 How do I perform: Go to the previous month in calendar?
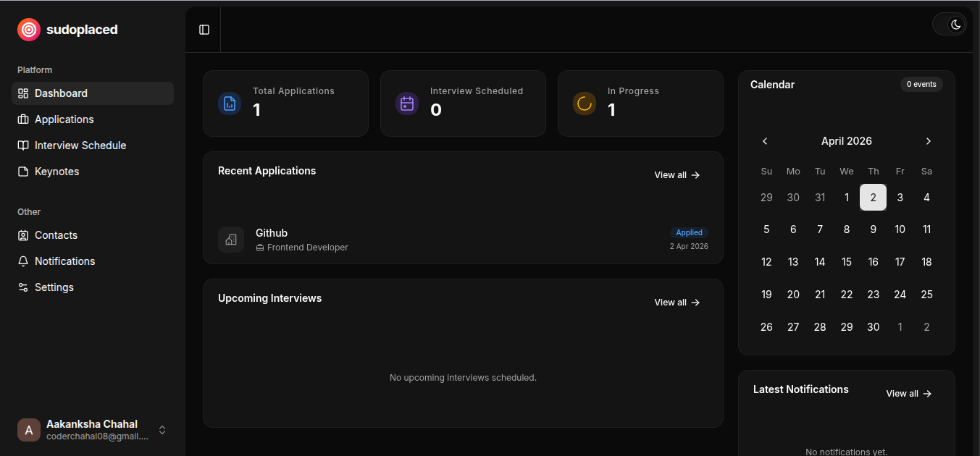point(765,141)
